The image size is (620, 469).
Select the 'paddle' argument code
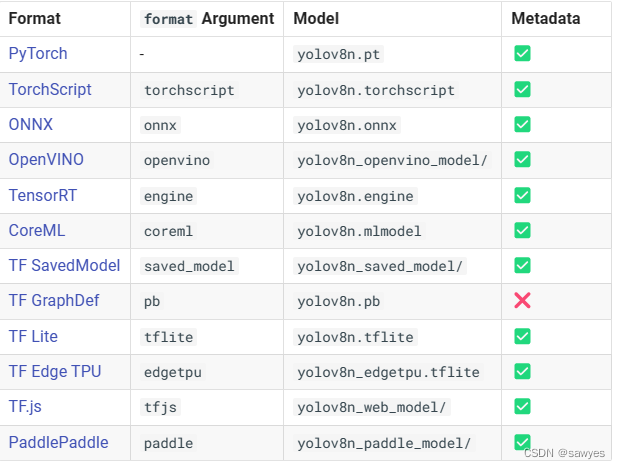click(168, 443)
